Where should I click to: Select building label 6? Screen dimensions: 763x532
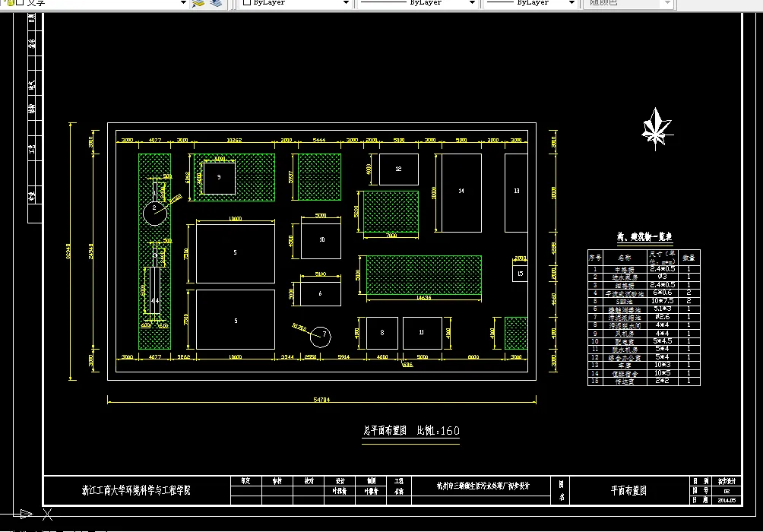tap(320, 293)
